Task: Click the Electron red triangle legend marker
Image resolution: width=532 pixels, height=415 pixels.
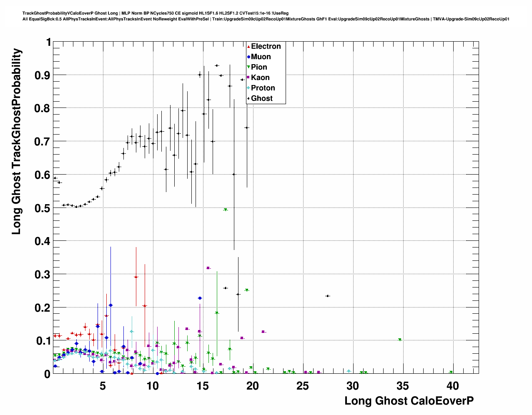Action: (248, 47)
